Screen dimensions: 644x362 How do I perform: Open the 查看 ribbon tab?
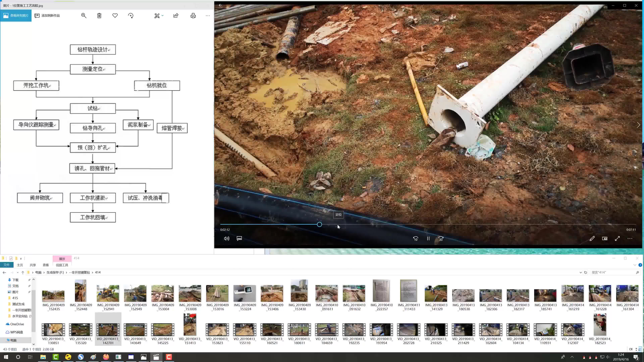[45, 265]
